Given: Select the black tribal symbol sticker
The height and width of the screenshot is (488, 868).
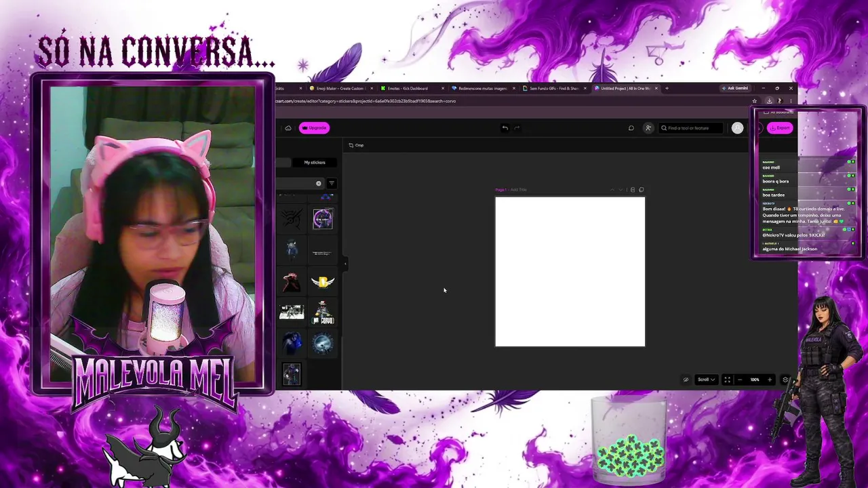Looking at the screenshot, I should pos(292,218).
